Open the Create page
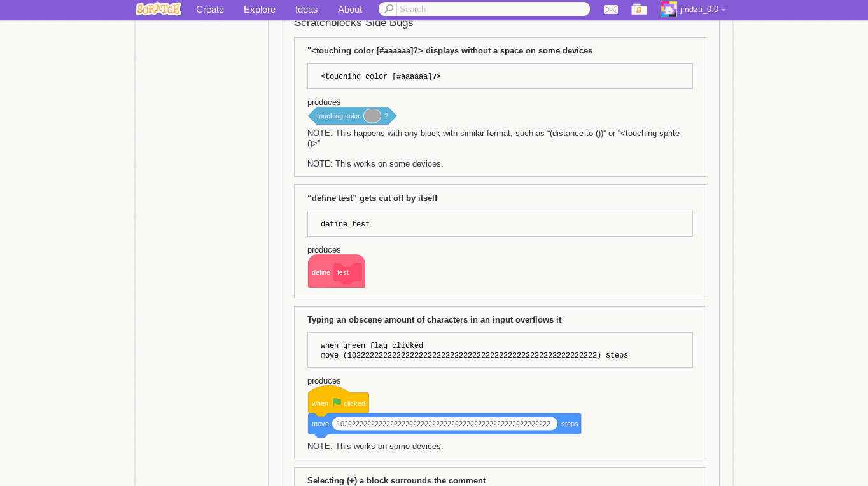Viewport: 868px width, 486px height. click(x=210, y=10)
